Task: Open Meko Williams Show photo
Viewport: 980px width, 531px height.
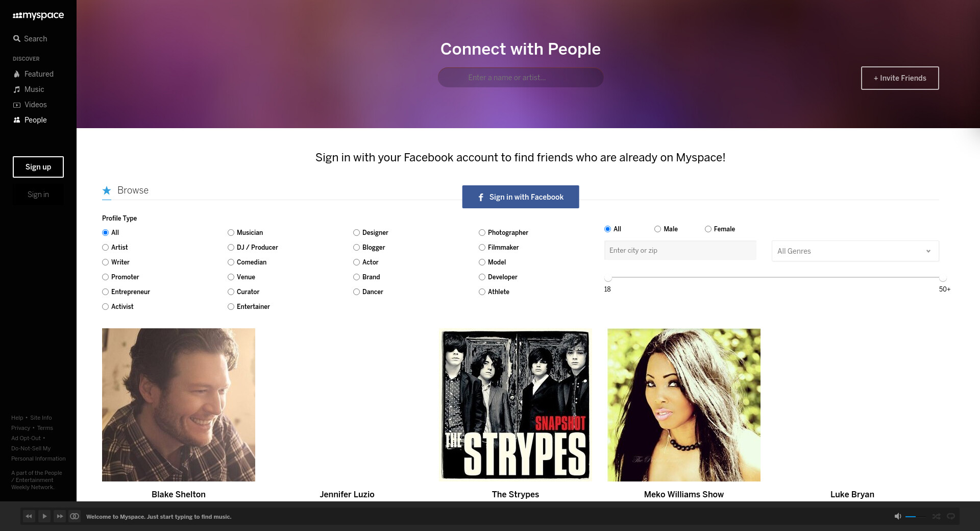Action: [684, 405]
